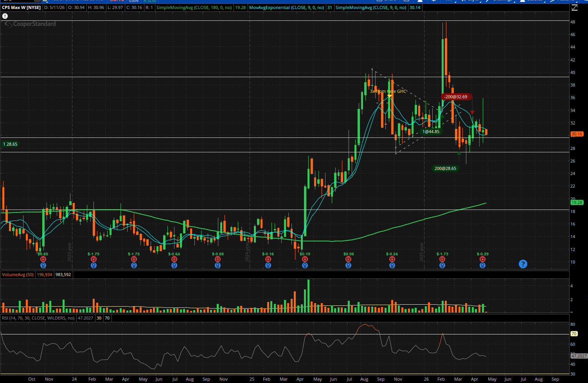This screenshot has height=383, width=588.
Task: Select the blue lightbulb icon under $-0.24
Action: 392,266
